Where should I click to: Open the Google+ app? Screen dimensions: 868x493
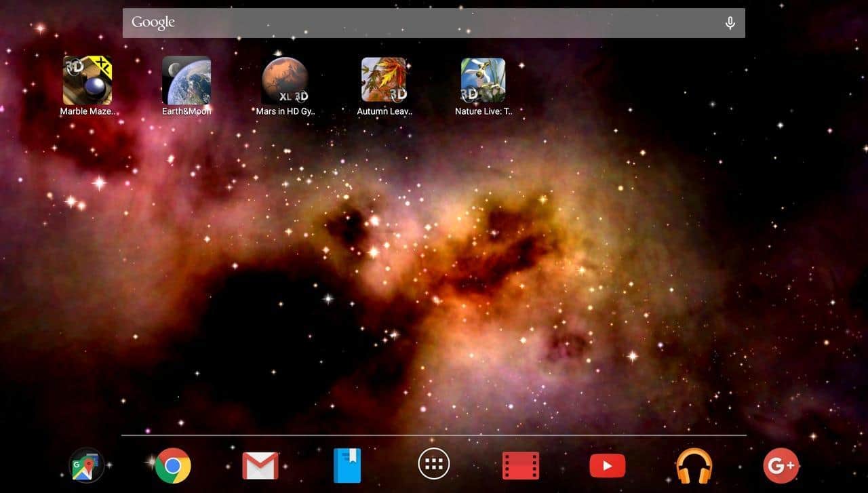[781, 465]
